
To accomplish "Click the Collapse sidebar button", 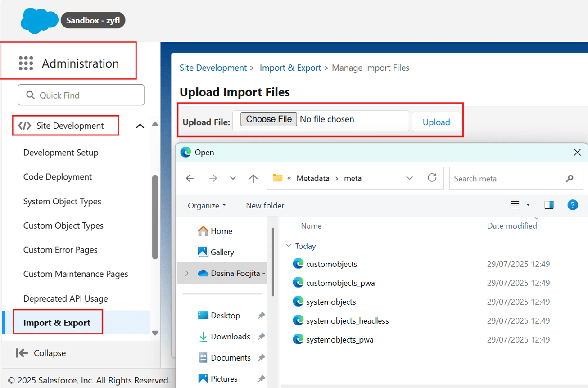I will (41, 353).
